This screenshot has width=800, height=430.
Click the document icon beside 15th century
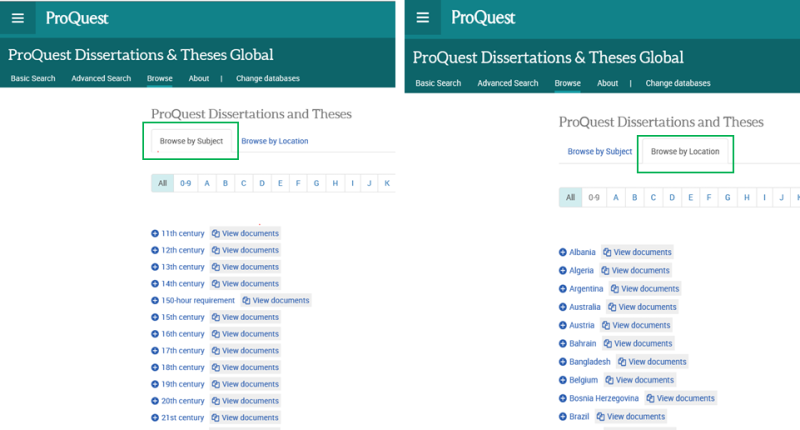tap(216, 317)
